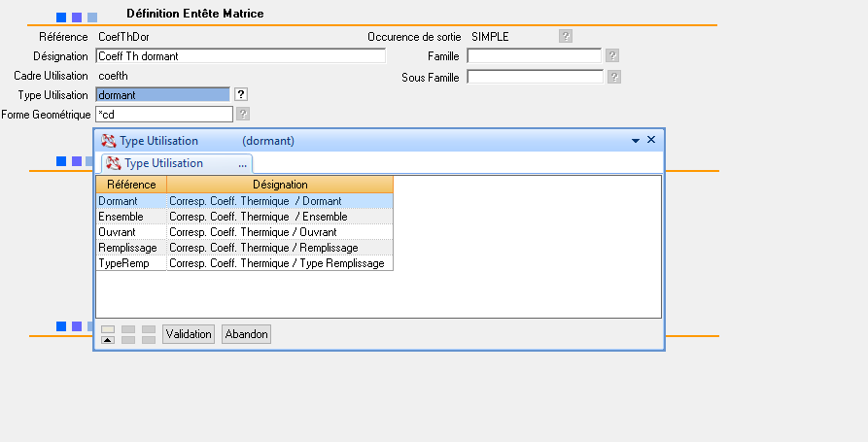Viewport: 868px width, 442px height.
Task: Expand the ellipsis on the Type Utilisation tab
Action: click(x=242, y=164)
